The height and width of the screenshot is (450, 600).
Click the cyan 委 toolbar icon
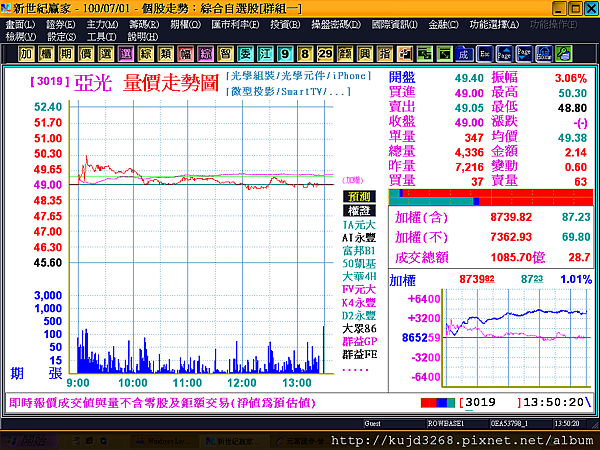click(245, 54)
